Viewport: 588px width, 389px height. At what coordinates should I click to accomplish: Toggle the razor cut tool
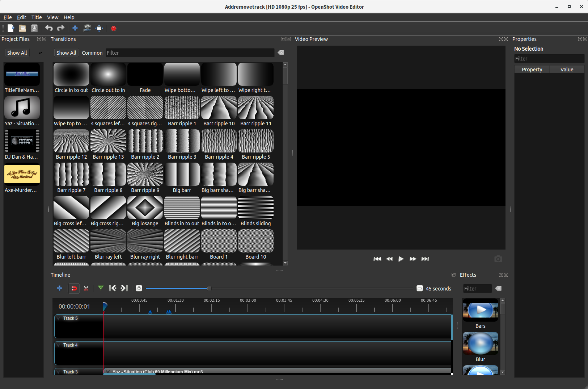[86, 288]
